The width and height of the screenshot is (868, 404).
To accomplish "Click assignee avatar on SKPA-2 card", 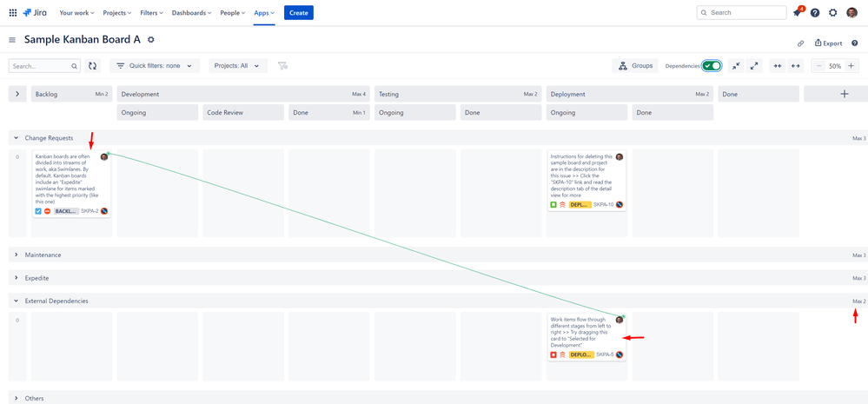I will tap(104, 157).
